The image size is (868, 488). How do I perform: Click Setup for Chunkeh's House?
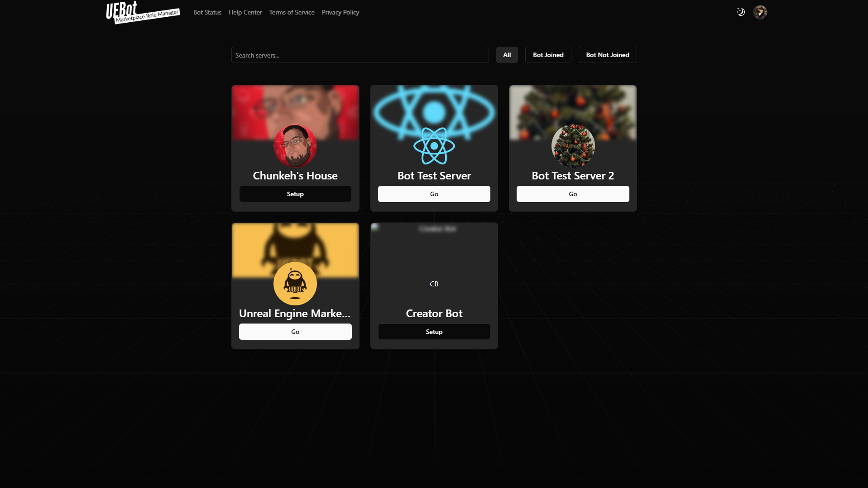(x=295, y=194)
